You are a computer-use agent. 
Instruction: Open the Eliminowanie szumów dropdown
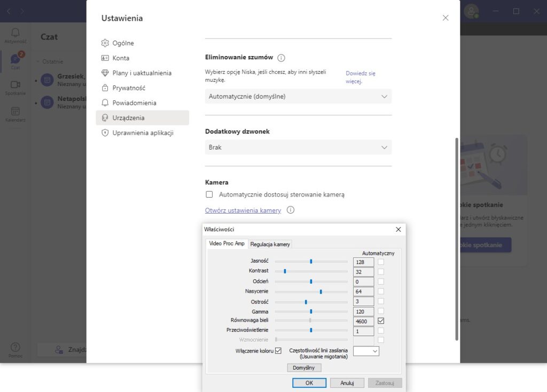(x=298, y=96)
